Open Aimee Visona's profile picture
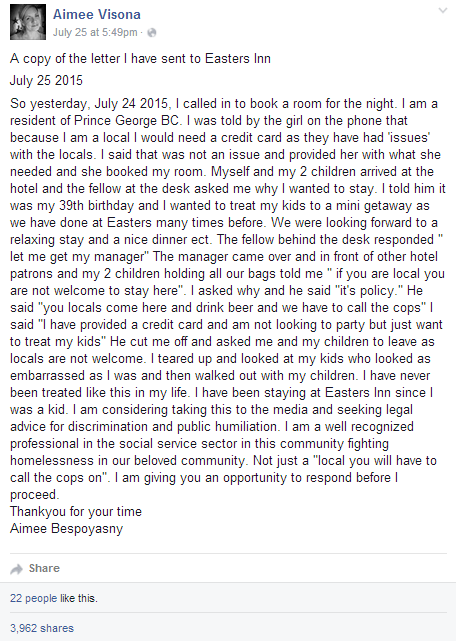This screenshot has width=456, height=641. [28, 22]
